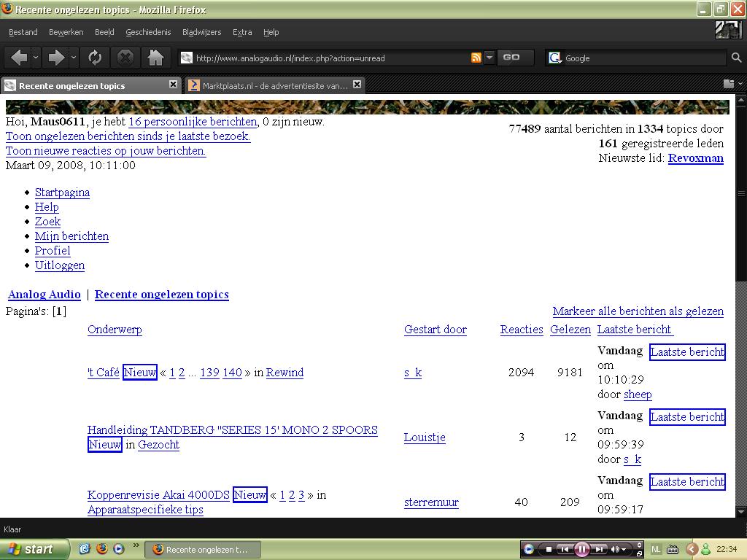Go to the Home page icon
Screen dimensions: 747x560
155,58
